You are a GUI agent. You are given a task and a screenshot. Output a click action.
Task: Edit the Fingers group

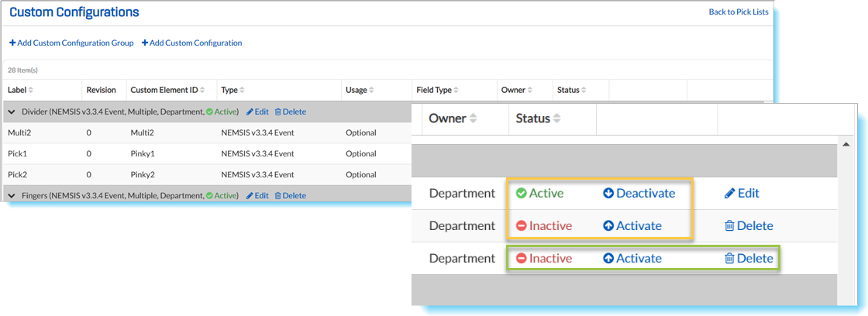coord(257,195)
